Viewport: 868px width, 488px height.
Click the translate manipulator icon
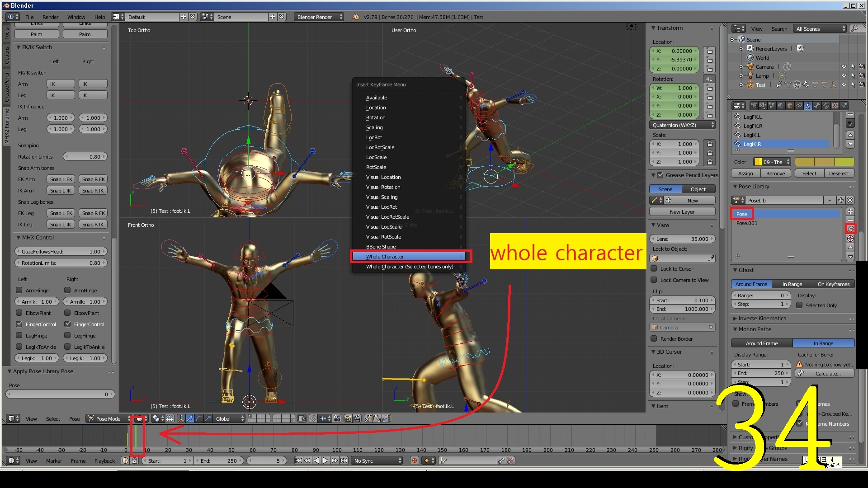click(x=190, y=419)
